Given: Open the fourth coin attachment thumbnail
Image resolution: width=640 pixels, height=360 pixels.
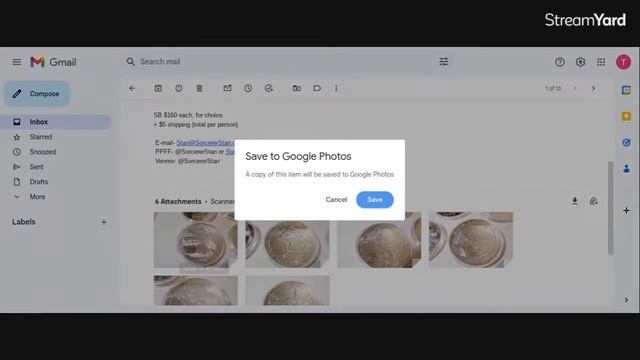Looking at the screenshot, I should click(471, 240).
